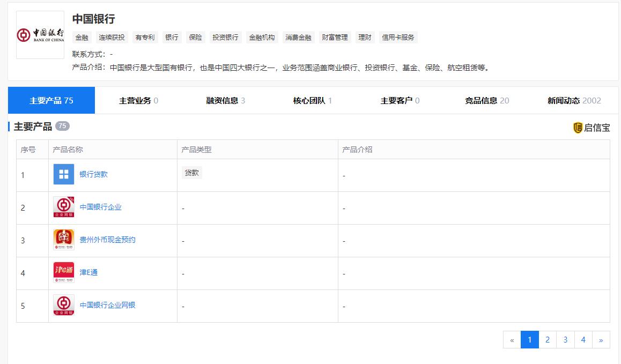Click the 津E通 product icon
Image resolution: width=621 pixels, height=364 pixels.
tap(64, 272)
